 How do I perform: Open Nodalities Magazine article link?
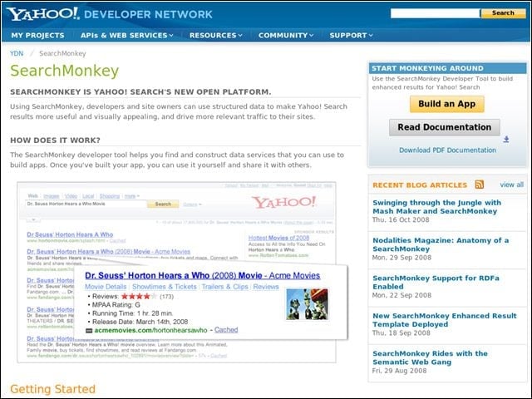(441, 244)
